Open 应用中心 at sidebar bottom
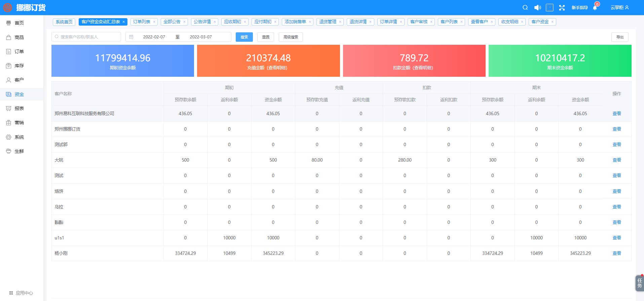The width and height of the screenshot is (644, 301). (x=24, y=293)
